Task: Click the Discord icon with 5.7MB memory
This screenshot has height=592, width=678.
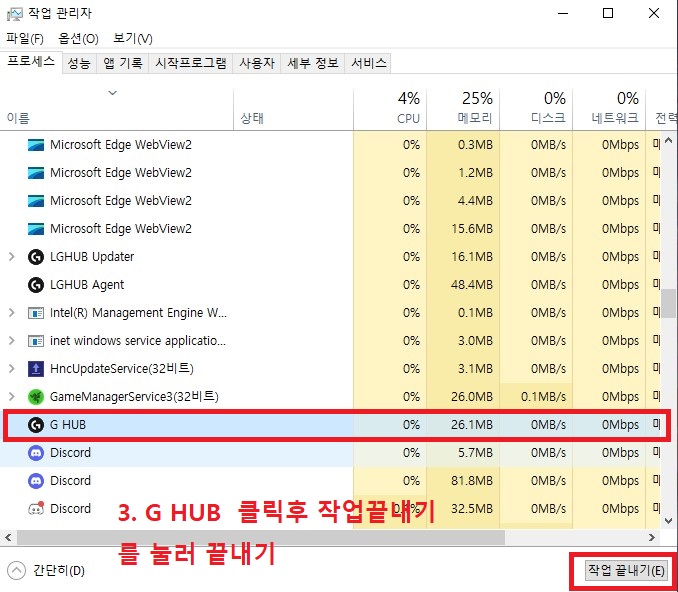Action: click(35, 453)
